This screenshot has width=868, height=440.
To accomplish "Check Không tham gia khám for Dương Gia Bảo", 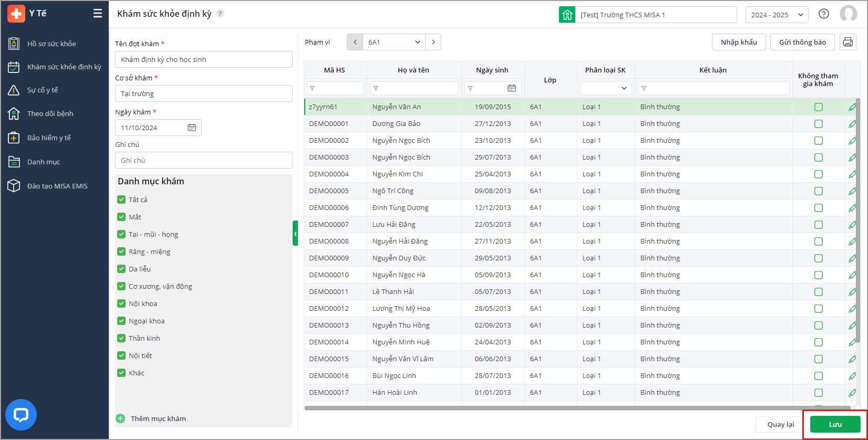I will coord(818,124).
